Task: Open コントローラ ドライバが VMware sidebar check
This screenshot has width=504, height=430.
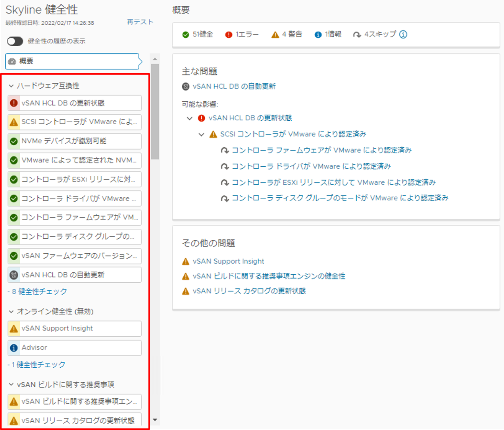Action: tap(75, 199)
